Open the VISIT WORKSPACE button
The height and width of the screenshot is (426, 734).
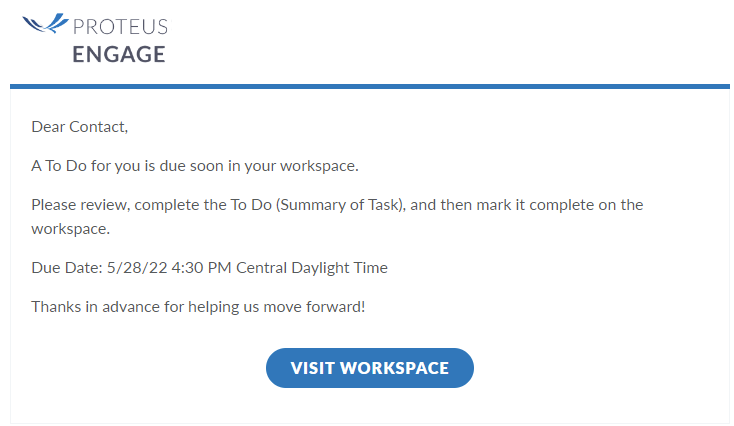point(370,368)
